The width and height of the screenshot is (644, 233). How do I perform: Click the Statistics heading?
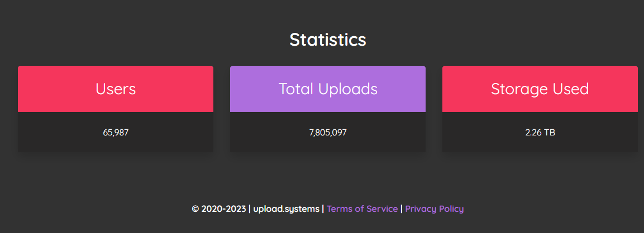click(x=328, y=40)
